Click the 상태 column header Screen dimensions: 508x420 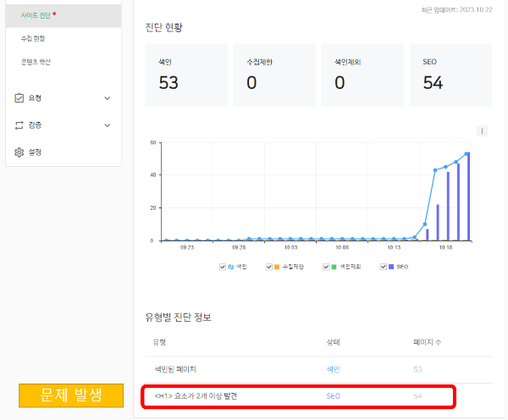tap(333, 342)
